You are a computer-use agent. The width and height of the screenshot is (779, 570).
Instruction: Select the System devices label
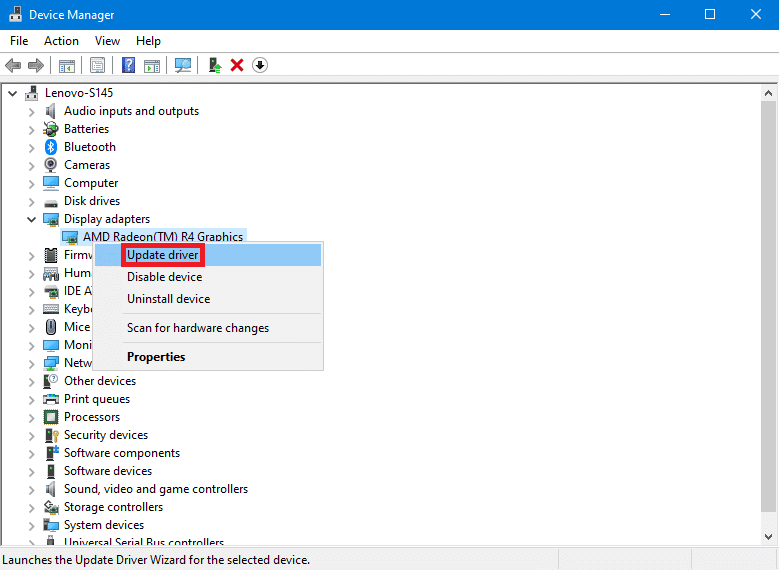pos(104,525)
